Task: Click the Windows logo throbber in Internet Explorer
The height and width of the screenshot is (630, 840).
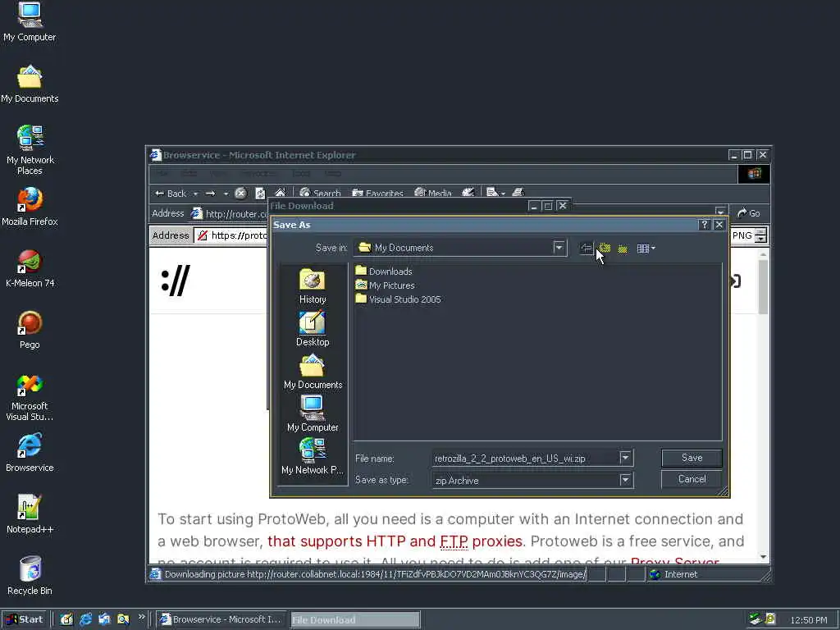Action: [x=754, y=174]
